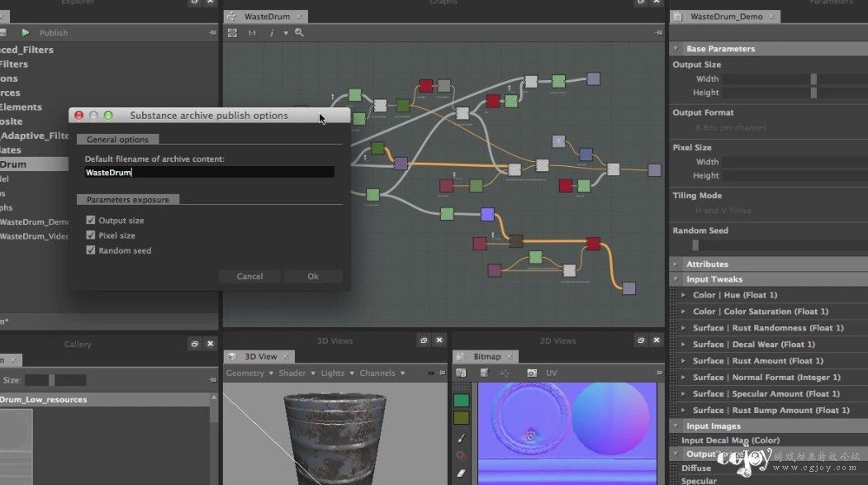Switch to the WasteDrum graph tab
Screen dimensions: 868x485
click(266, 17)
